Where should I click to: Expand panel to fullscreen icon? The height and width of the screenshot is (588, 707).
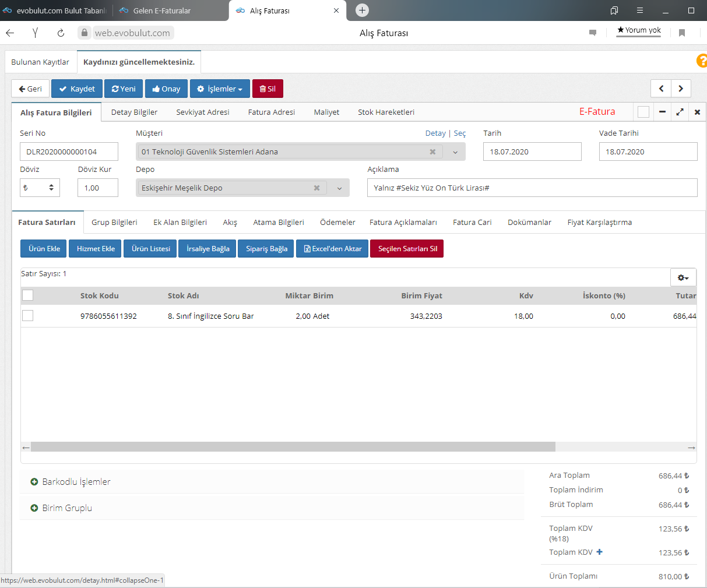pos(680,112)
